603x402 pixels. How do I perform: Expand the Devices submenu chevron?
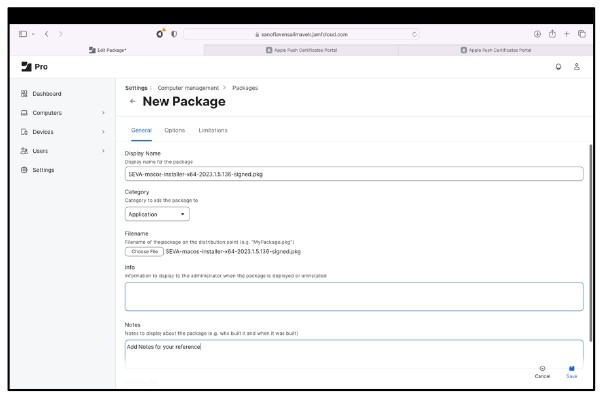pyautogui.click(x=103, y=132)
